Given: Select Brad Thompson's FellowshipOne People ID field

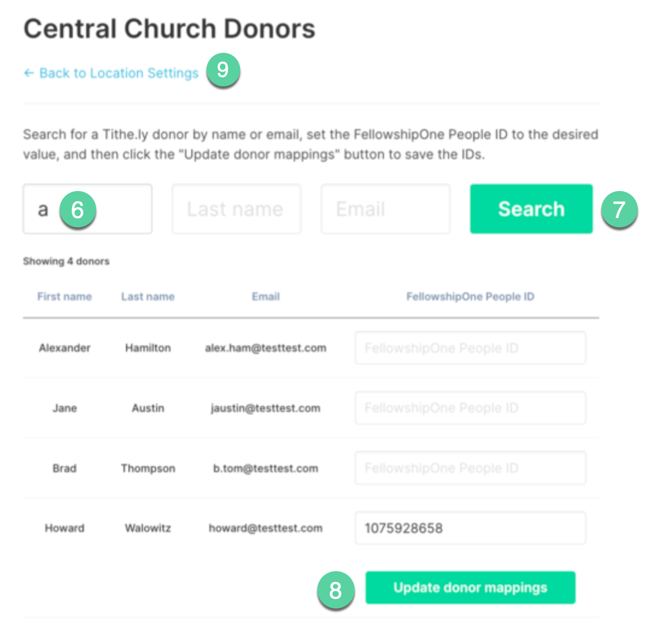Looking at the screenshot, I should pyautogui.click(x=470, y=468).
